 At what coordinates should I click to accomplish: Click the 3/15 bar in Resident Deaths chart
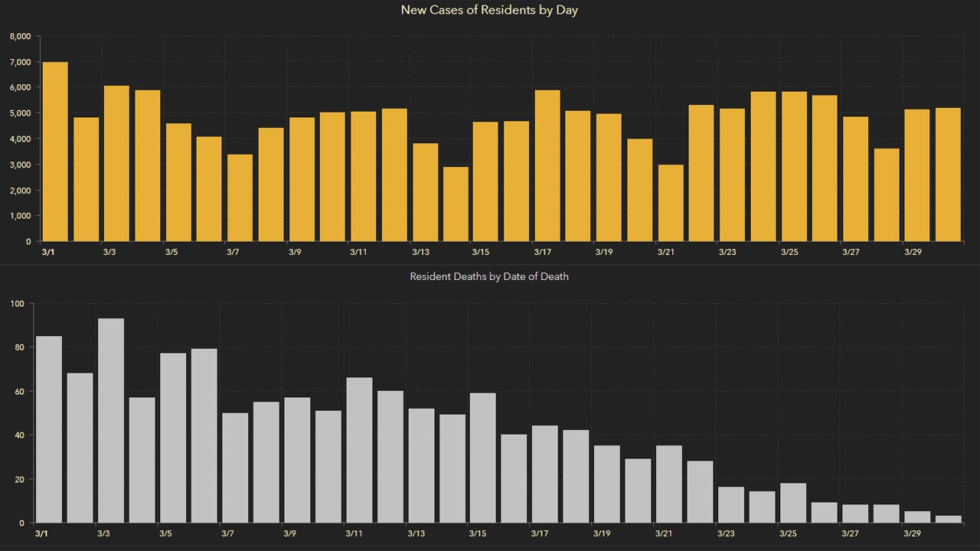click(x=483, y=458)
